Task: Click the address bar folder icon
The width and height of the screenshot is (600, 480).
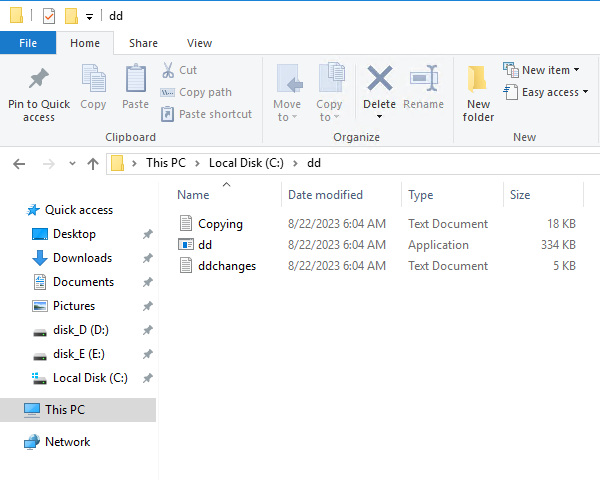Action: 117,163
